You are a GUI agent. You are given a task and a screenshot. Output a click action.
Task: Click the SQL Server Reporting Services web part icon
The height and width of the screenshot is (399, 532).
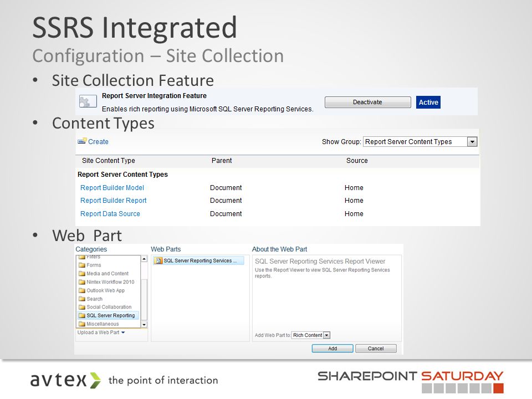(x=158, y=260)
